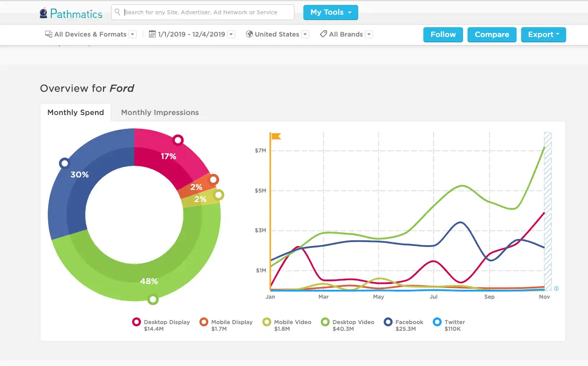Open the date range dropdown arrow
The height and width of the screenshot is (366, 588).
point(231,34)
